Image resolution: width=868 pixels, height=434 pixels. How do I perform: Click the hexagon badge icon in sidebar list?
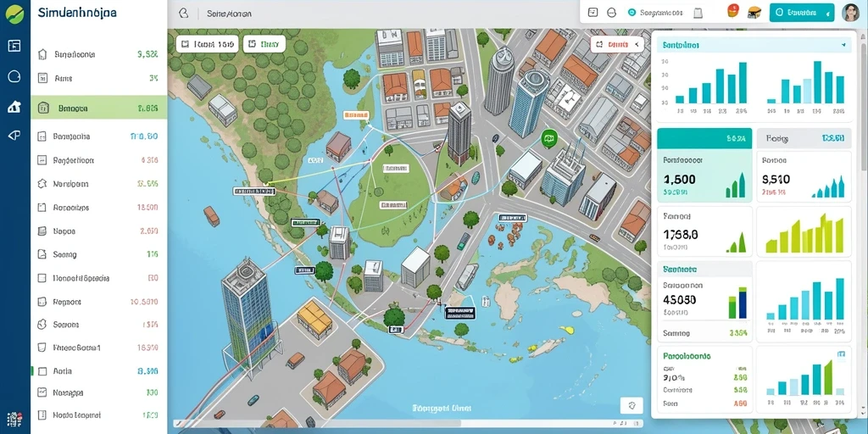pos(42,183)
